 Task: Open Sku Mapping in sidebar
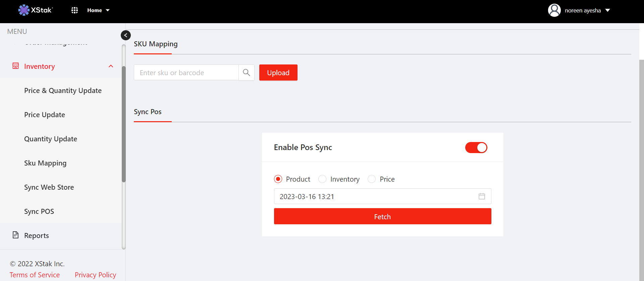[x=45, y=163]
